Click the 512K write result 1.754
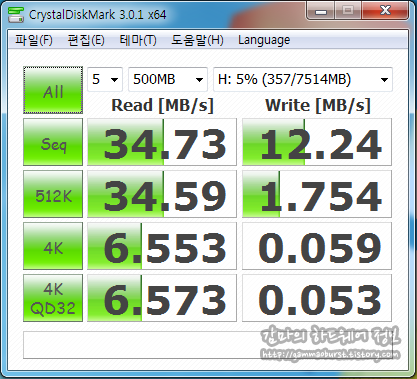This screenshot has height=379, width=417. click(x=317, y=194)
